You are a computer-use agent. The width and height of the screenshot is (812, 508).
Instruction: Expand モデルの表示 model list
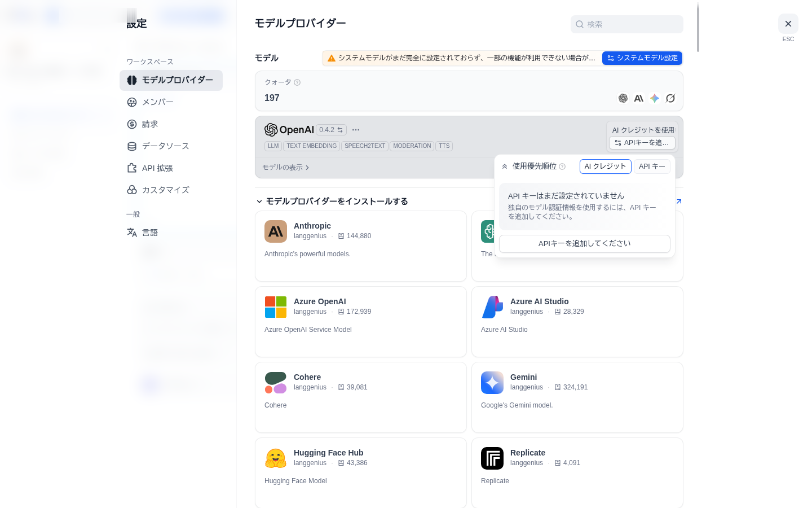[x=286, y=168]
